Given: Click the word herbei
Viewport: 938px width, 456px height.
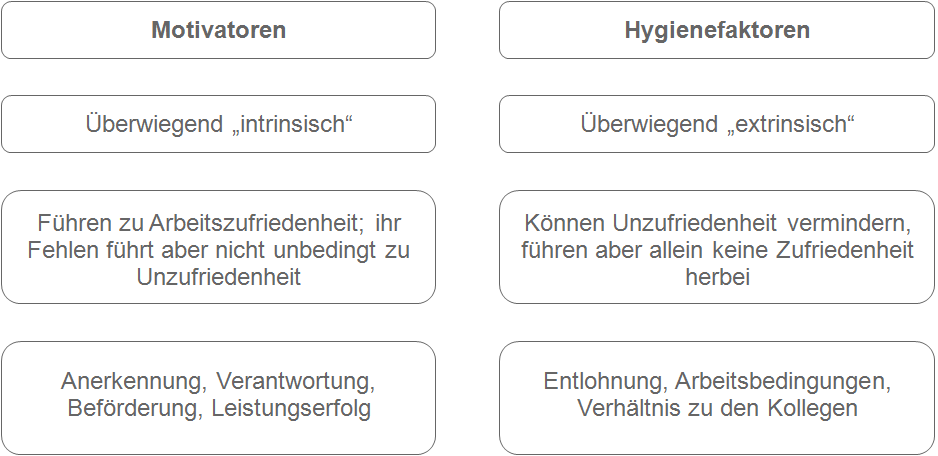Looking at the screenshot, I should coord(717,277).
